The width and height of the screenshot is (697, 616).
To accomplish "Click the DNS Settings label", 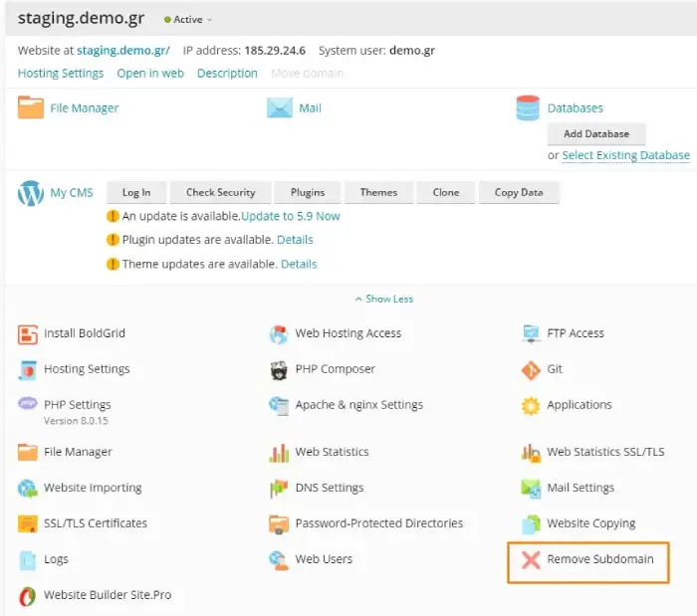I will 330,488.
